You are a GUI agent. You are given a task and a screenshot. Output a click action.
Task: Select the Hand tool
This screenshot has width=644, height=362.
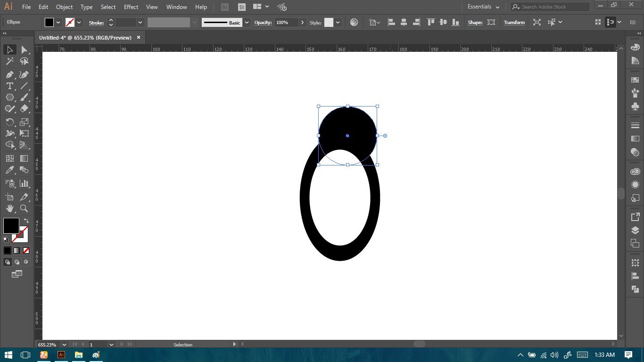point(9,208)
